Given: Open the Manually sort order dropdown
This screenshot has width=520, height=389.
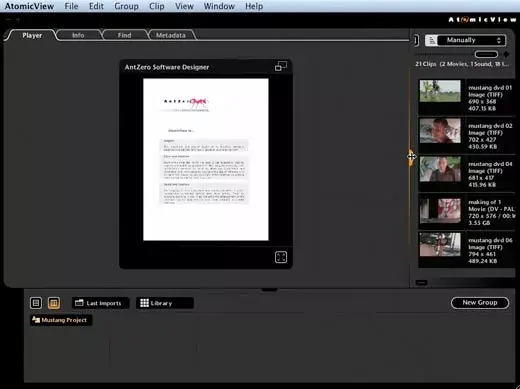Looking at the screenshot, I should (x=472, y=40).
